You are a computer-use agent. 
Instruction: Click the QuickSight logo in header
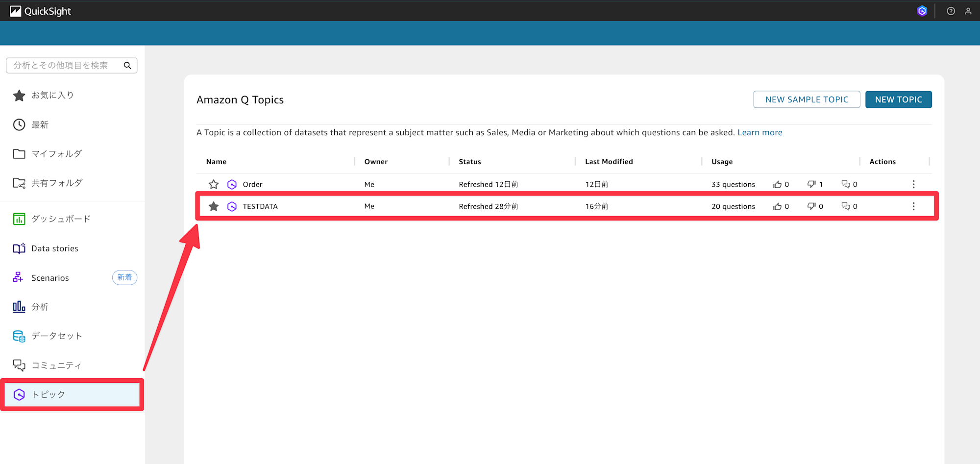click(x=41, y=11)
